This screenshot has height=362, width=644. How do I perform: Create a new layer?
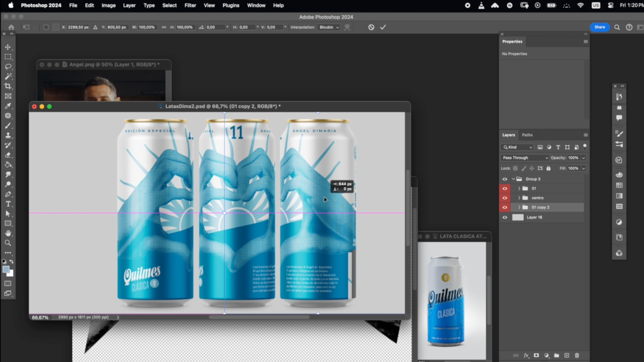coord(567,355)
